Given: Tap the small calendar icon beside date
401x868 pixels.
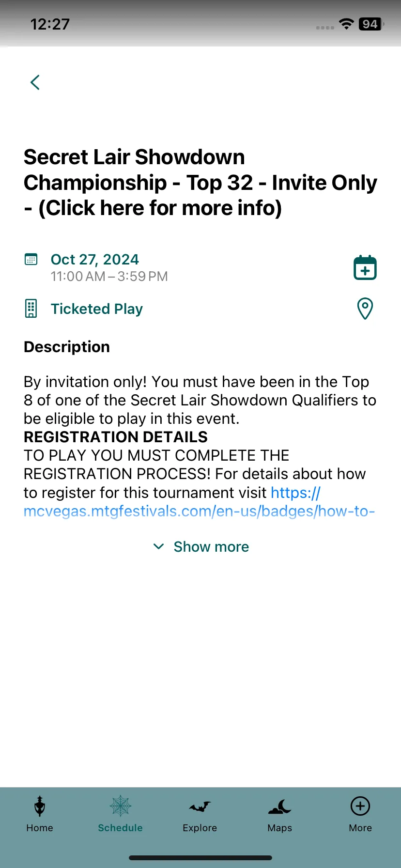Looking at the screenshot, I should (31, 259).
